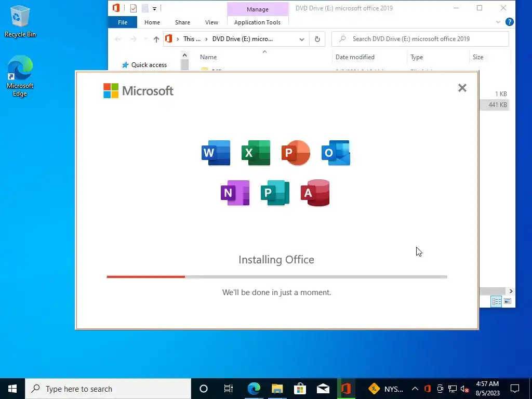
Task: Open the clock showing 4:57 AM
Action: click(x=487, y=389)
